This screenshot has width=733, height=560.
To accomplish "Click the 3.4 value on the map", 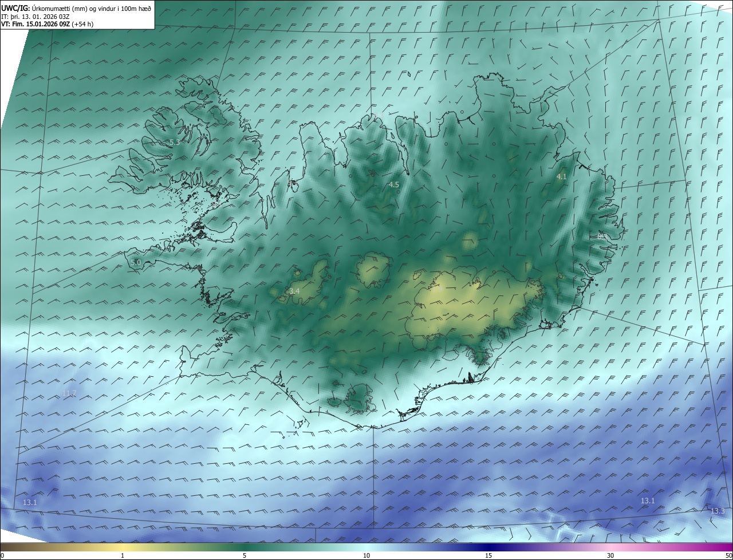I will pos(294,291).
